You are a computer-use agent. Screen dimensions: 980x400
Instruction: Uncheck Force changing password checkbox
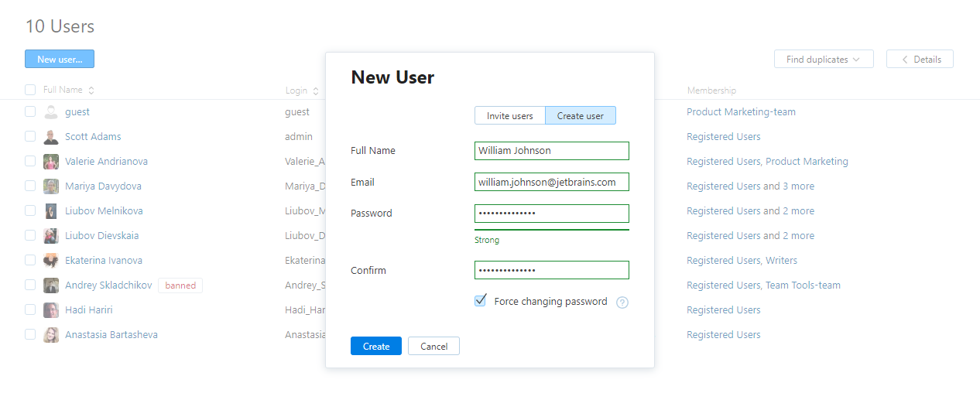tap(481, 301)
